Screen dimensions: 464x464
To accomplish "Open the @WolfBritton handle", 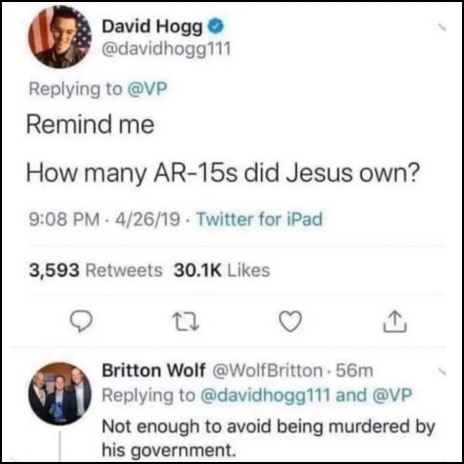I will point(267,370).
